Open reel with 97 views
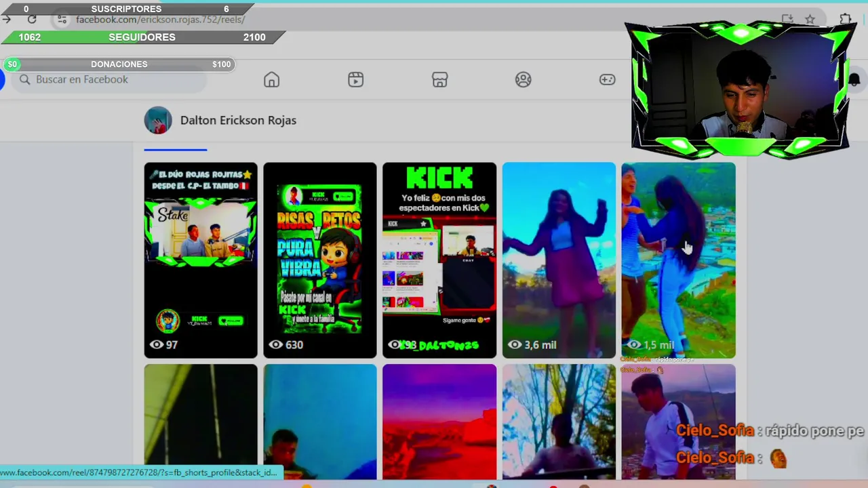868x488 pixels. (x=201, y=260)
